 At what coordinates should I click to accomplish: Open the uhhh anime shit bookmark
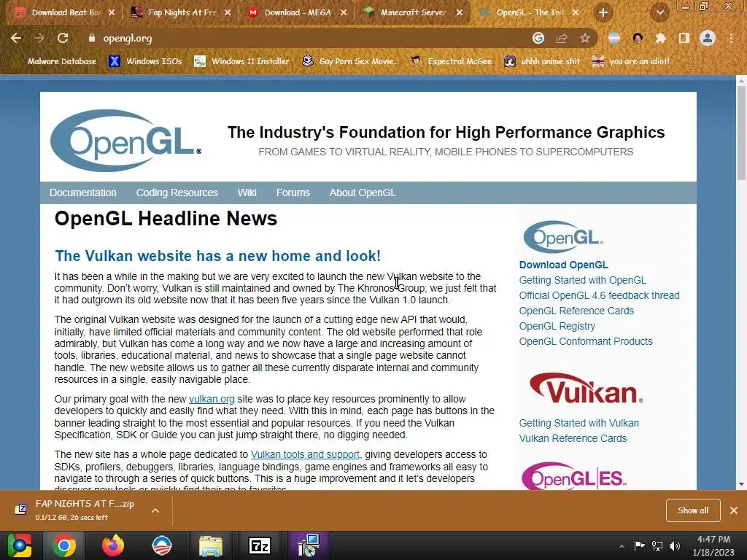click(542, 61)
